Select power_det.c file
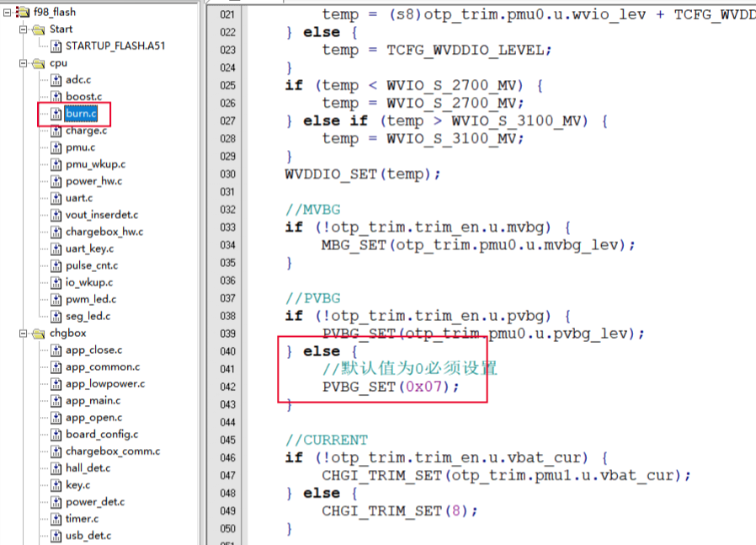 tap(95, 502)
